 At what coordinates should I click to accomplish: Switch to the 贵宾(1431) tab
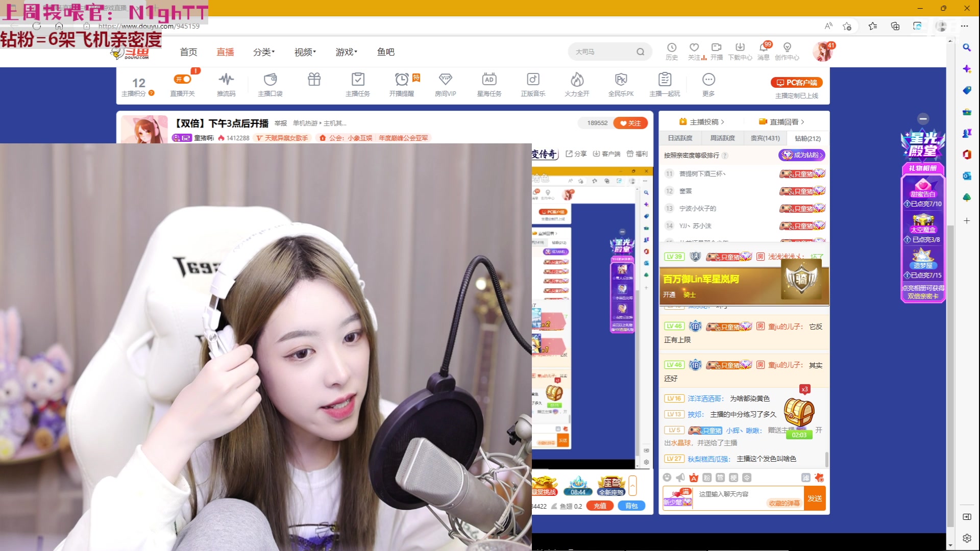(765, 138)
